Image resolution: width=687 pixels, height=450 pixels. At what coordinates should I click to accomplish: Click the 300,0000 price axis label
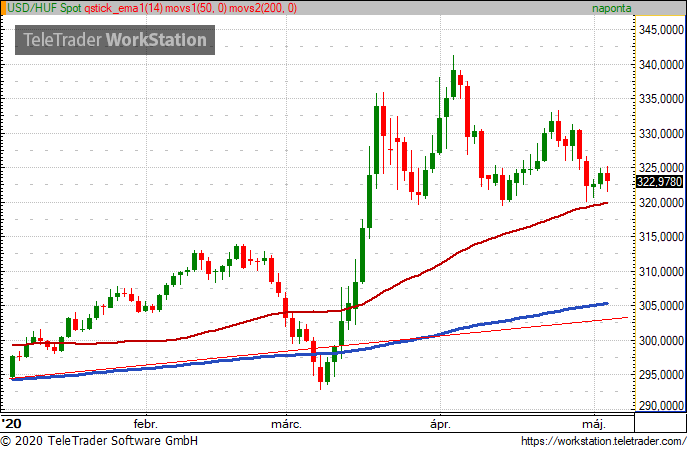(x=661, y=340)
